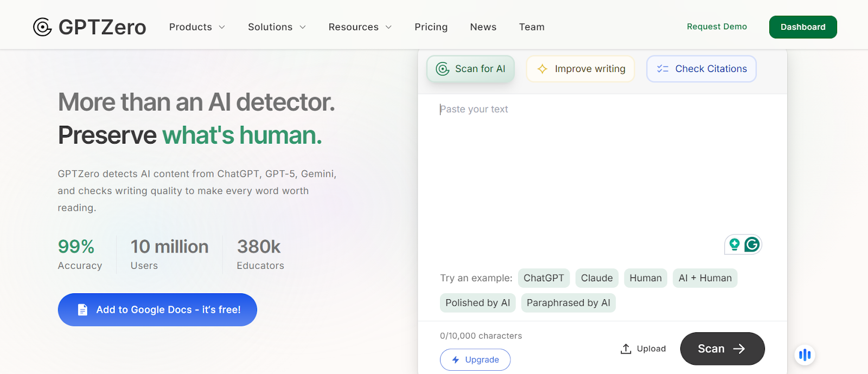This screenshot has width=868, height=374.
Task: Open the blue audio bars floating widget
Action: [x=805, y=355]
